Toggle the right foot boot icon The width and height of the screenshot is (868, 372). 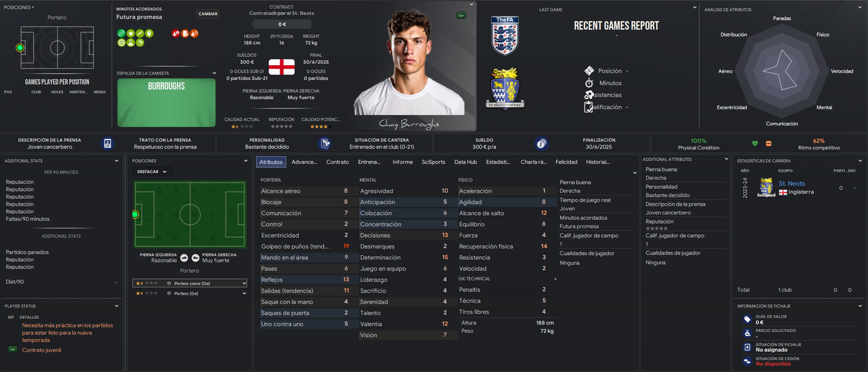[x=195, y=258]
